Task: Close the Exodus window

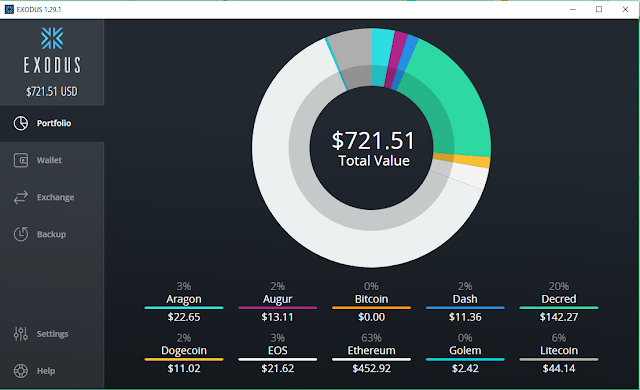Action: point(625,9)
